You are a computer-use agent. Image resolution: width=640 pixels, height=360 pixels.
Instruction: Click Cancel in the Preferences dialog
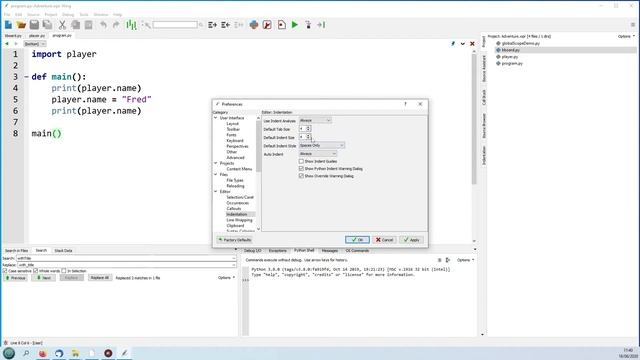coord(384,240)
